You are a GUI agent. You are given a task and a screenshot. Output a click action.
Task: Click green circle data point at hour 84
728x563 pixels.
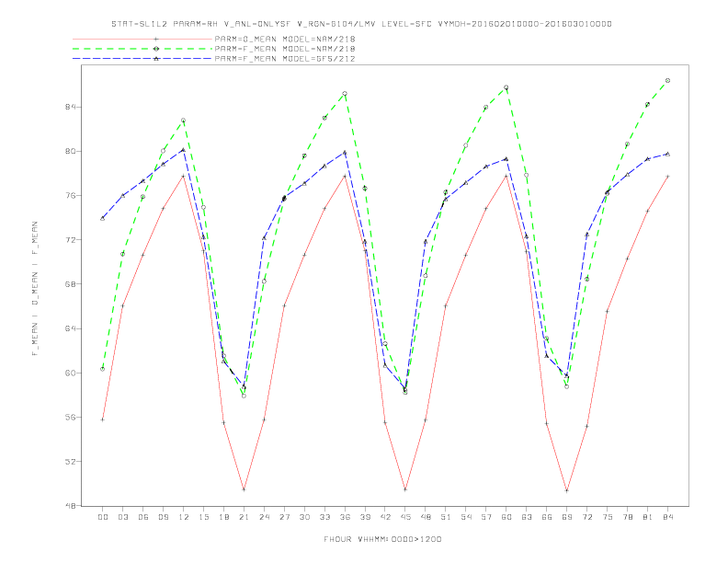(x=667, y=80)
